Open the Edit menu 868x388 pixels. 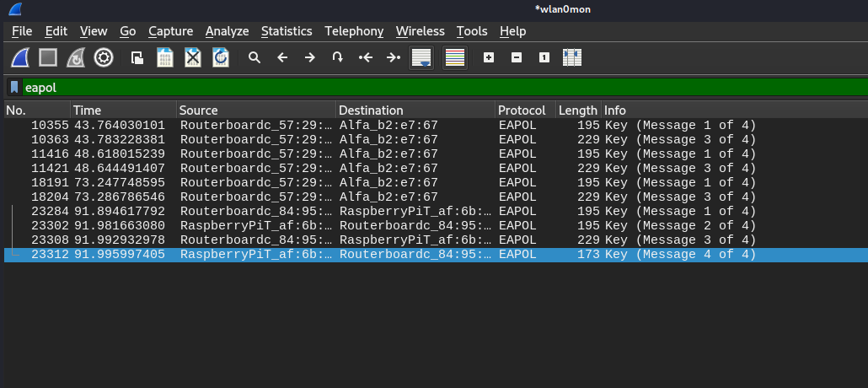coord(56,31)
